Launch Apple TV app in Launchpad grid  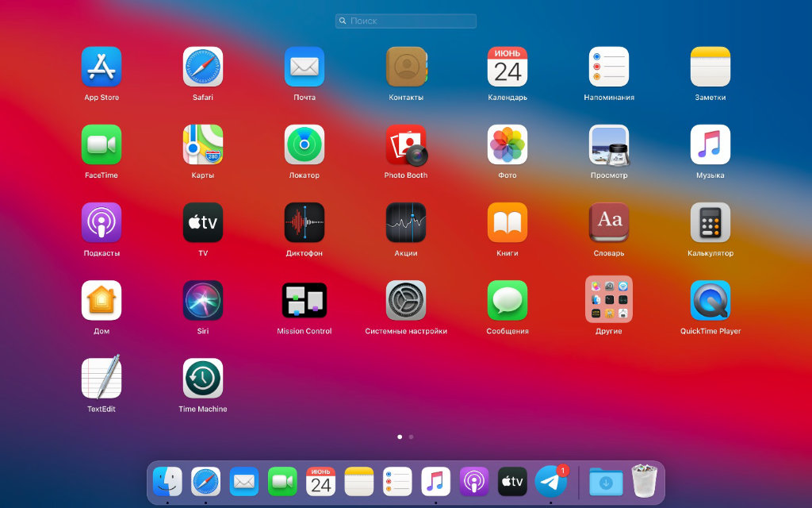tap(203, 222)
